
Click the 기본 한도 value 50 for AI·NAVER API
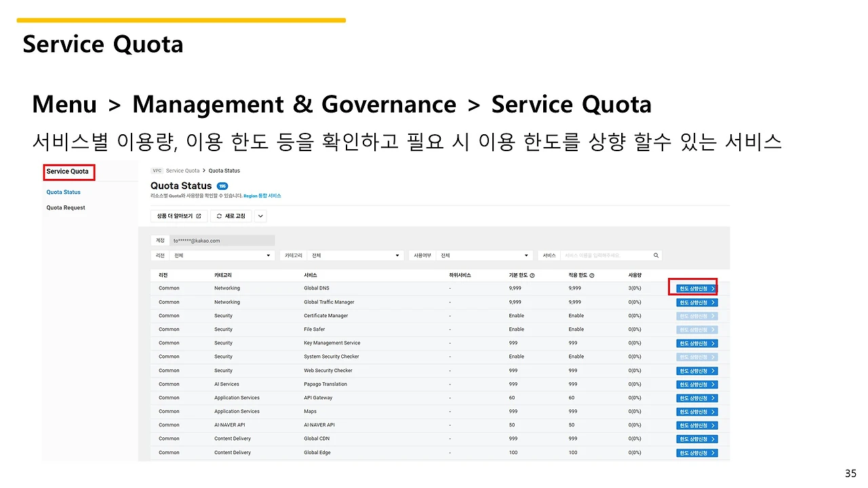point(512,425)
